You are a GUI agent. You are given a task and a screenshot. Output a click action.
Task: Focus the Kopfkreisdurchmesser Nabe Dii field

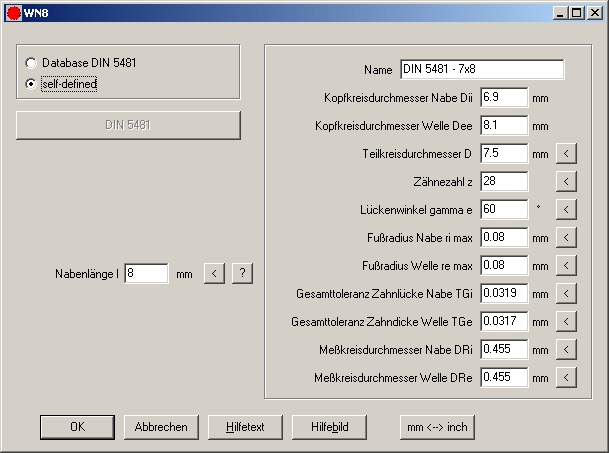[504, 98]
